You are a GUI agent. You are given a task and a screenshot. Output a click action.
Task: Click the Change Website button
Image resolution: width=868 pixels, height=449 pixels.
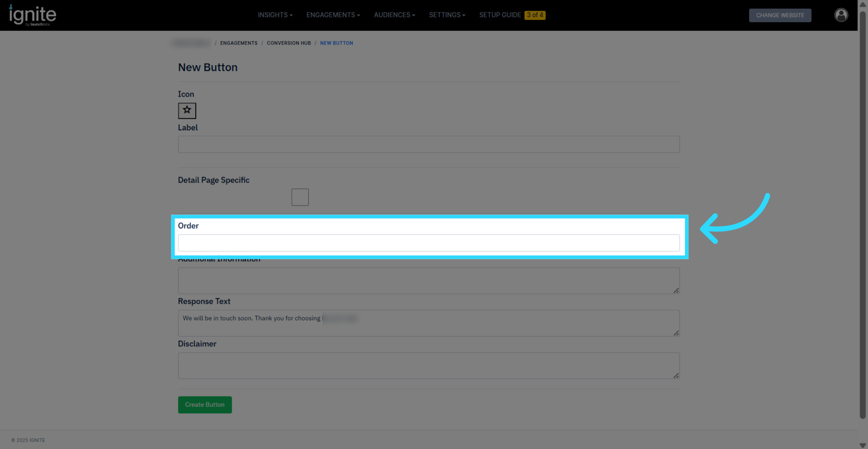780,15
